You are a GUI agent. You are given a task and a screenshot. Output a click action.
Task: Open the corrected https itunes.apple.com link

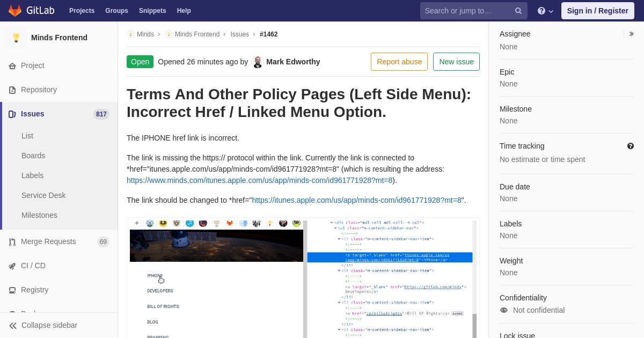[357, 200]
